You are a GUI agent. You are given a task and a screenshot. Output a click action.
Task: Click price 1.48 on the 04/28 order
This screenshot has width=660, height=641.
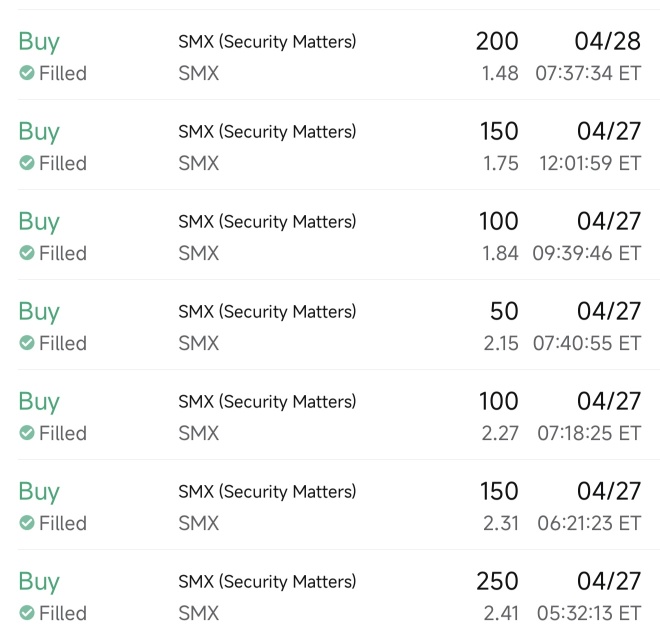coord(500,73)
